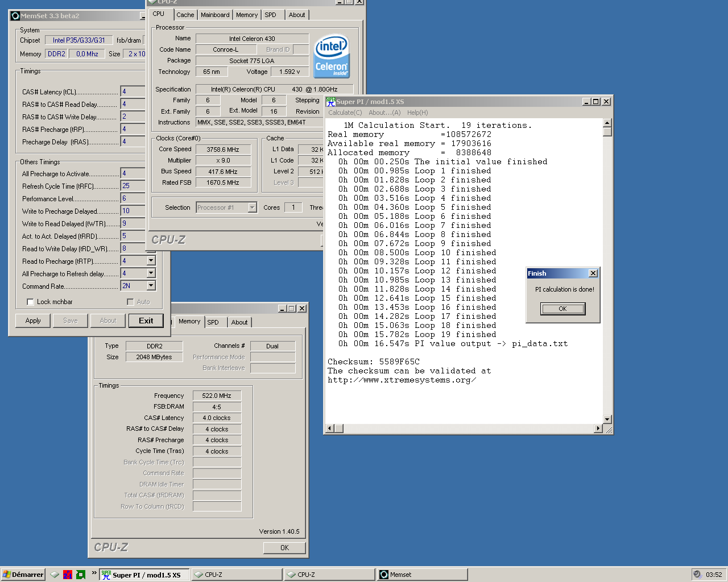Click Save button in MemSet
728x582 pixels.
[71, 321]
